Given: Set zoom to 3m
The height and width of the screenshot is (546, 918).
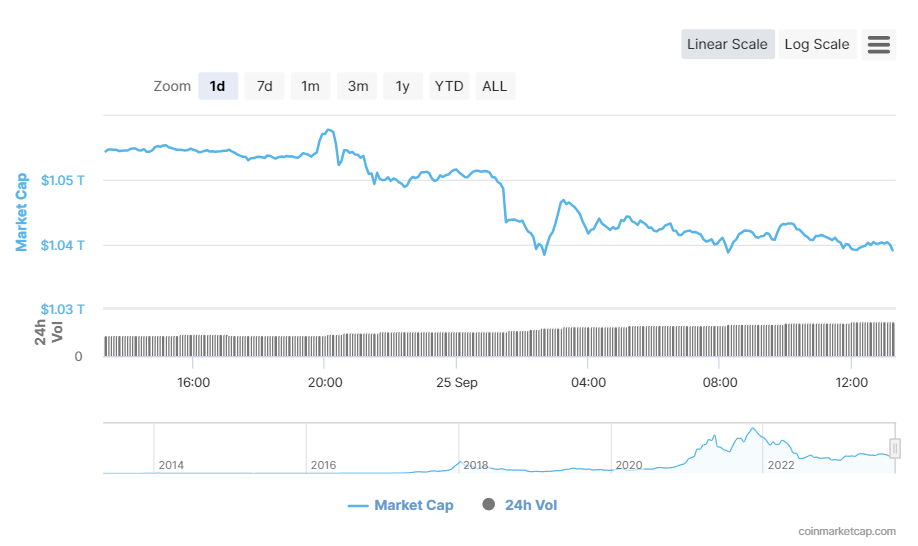Looking at the screenshot, I should click(357, 86).
